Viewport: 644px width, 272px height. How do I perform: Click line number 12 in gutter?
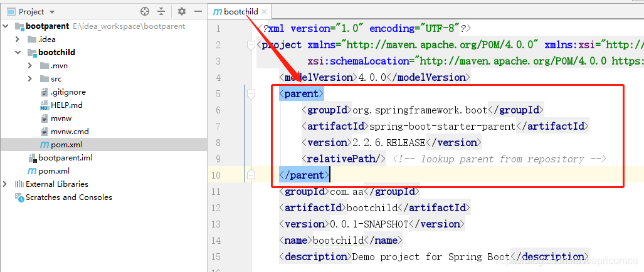216,207
